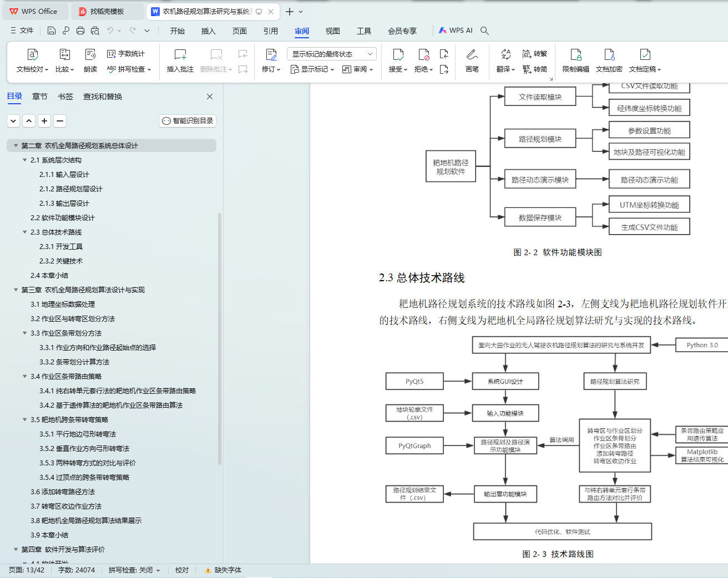Switch to the 会员专享 tab
This screenshot has height=578, width=728.
tap(402, 31)
